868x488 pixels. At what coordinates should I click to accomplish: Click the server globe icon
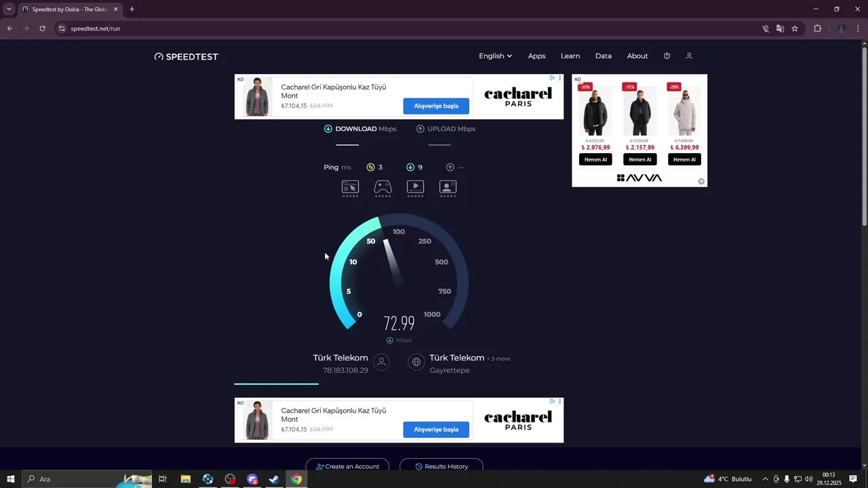[416, 363]
